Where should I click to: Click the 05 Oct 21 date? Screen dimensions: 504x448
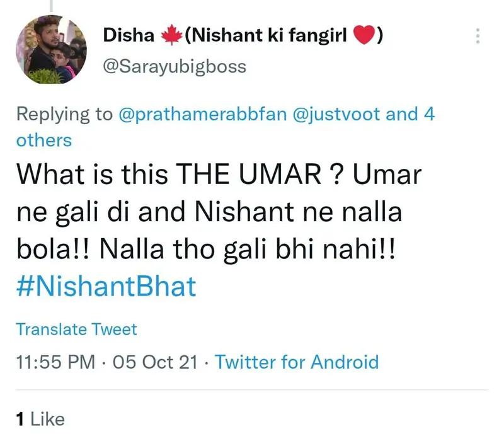154,362
